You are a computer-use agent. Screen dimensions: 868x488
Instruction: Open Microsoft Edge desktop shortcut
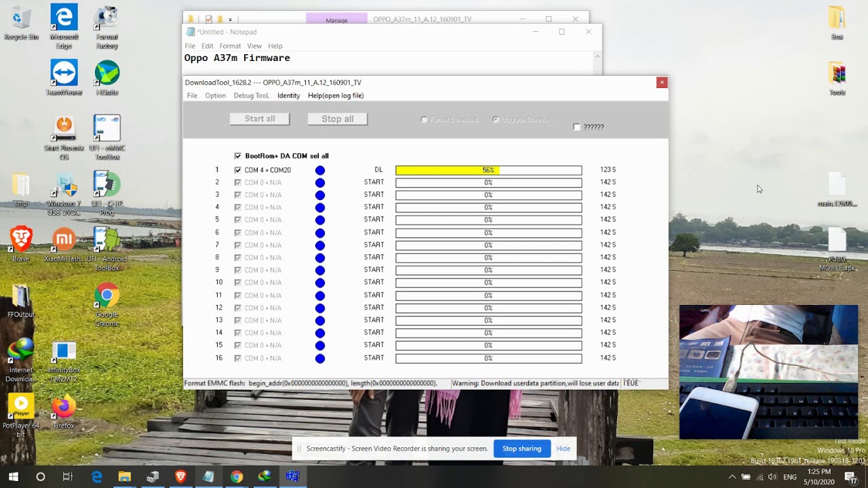64,27
